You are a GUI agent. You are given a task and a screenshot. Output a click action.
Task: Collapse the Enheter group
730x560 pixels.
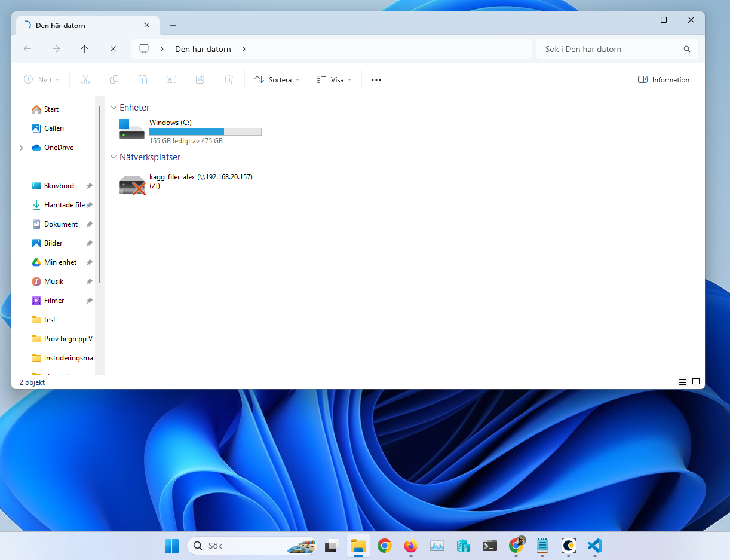114,108
